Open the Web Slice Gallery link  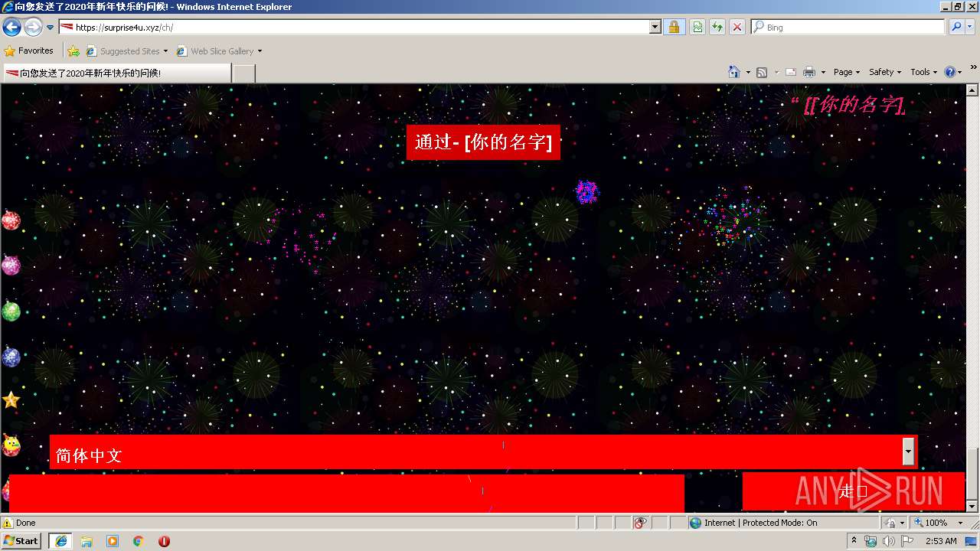click(x=216, y=51)
